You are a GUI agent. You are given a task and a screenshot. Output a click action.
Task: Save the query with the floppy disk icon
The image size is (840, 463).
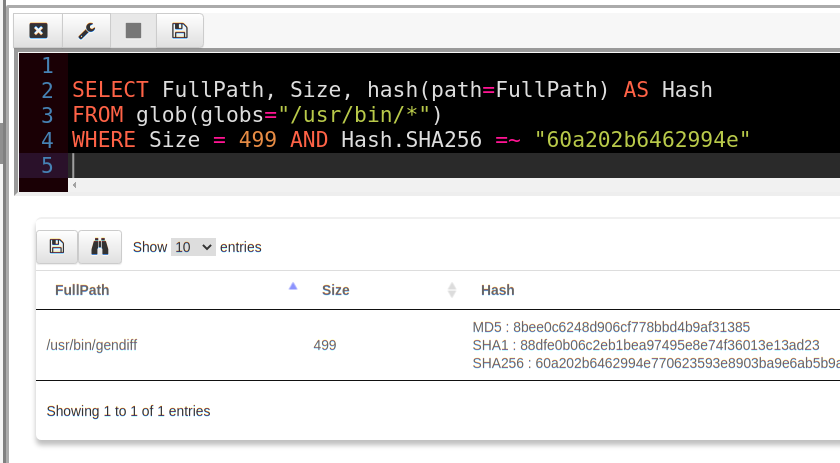(x=180, y=31)
